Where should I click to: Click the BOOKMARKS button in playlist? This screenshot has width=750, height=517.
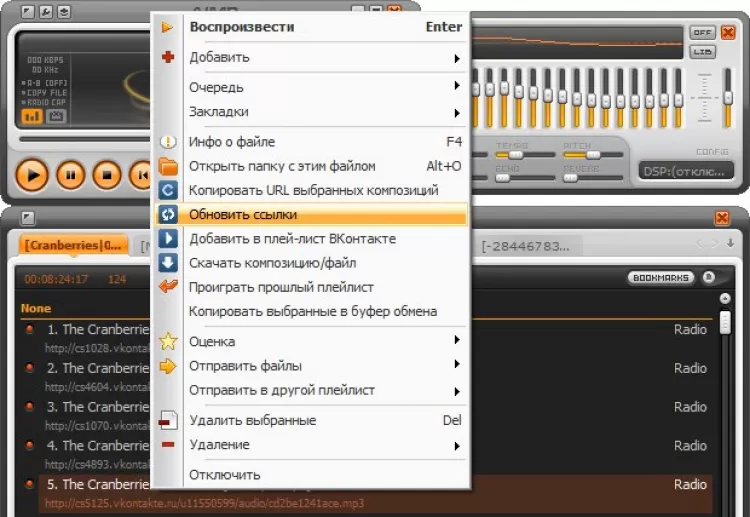click(661, 278)
